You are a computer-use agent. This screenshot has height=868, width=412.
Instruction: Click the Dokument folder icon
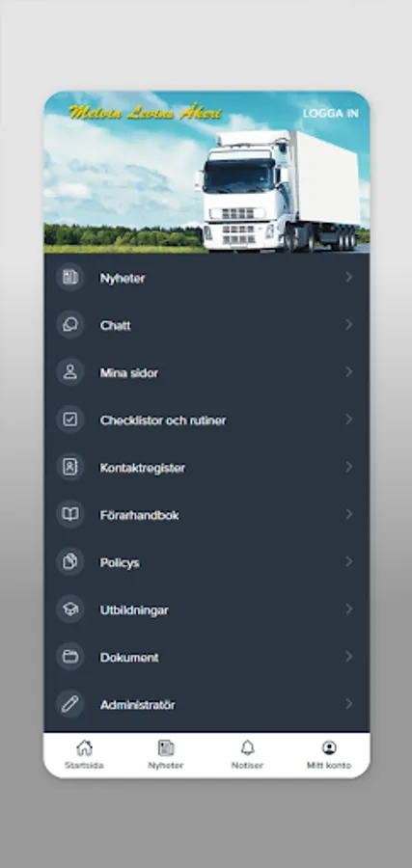[x=70, y=657]
